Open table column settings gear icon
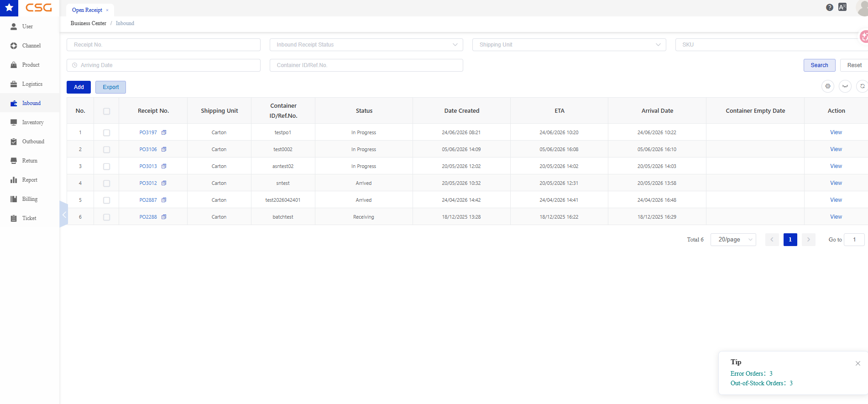The width and height of the screenshot is (868, 404). [x=828, y=86]
